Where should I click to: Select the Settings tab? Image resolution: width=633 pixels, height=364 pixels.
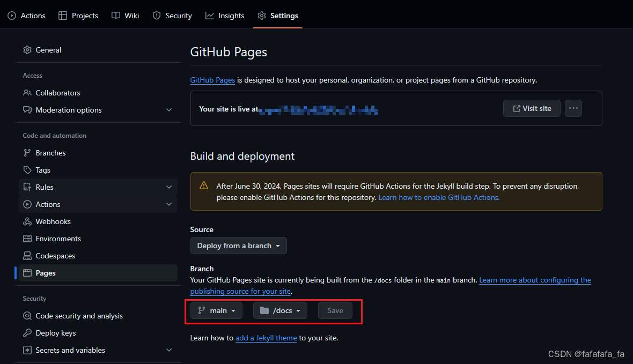278,16
